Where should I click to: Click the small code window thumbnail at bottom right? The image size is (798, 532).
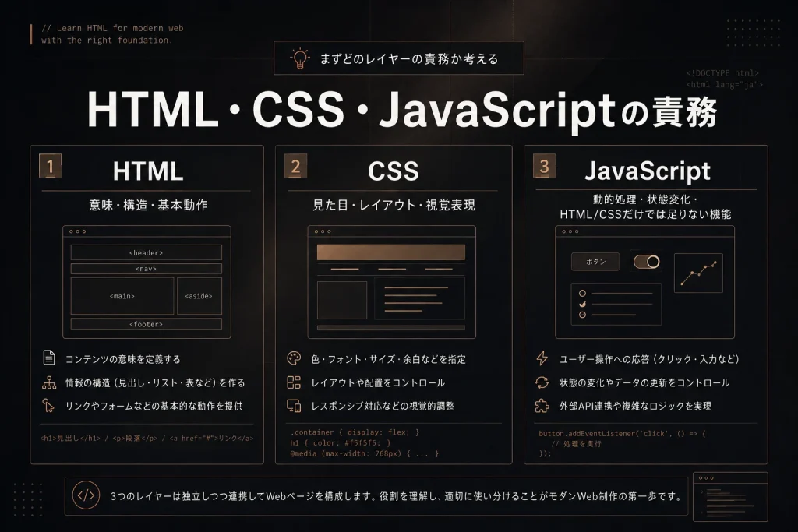730,496
